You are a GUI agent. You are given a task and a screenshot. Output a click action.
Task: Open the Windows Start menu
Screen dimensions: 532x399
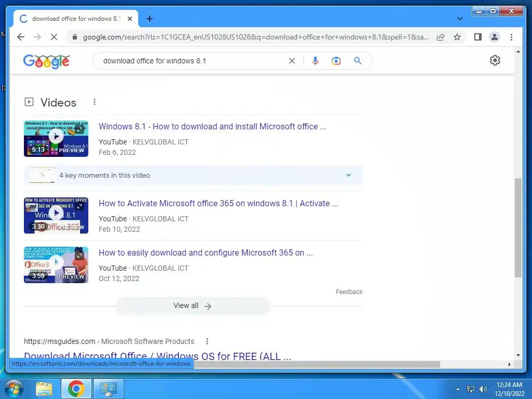point(14,389)
